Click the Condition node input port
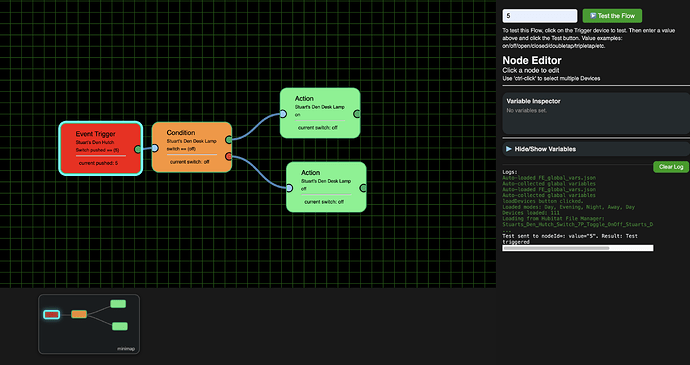 click(154, 148)
